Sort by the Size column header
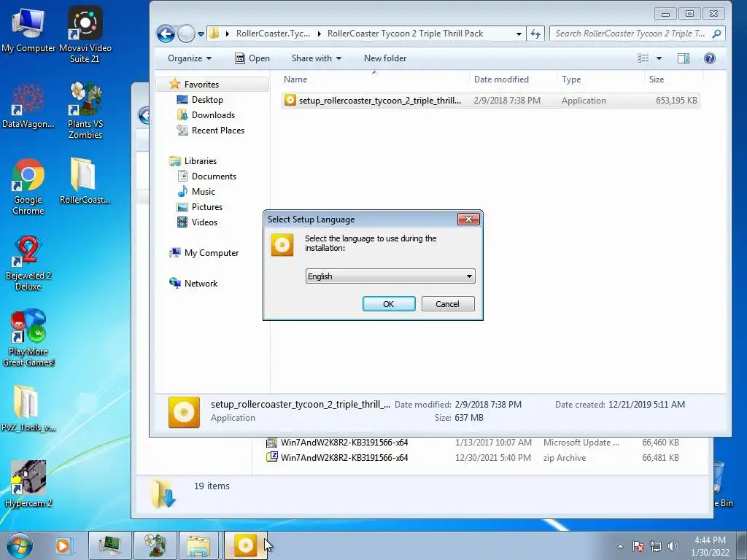747x560 pixels. coord(673,79)
